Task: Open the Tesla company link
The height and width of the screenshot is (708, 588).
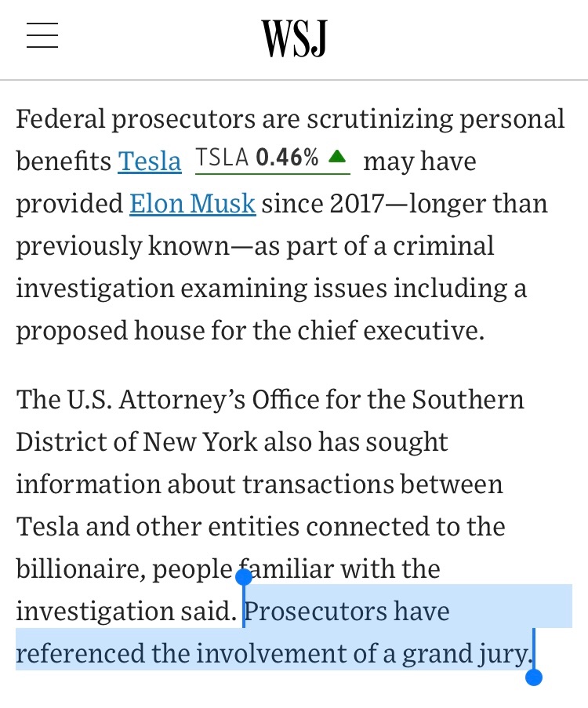Action: (150, 162)
